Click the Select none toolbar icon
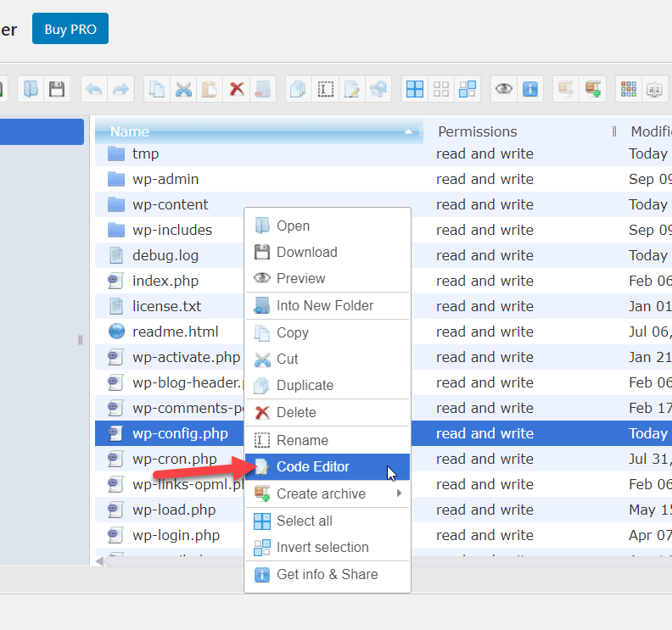This screenshot has width=672, height=630. pyautogui.click(x=441, y=89)
